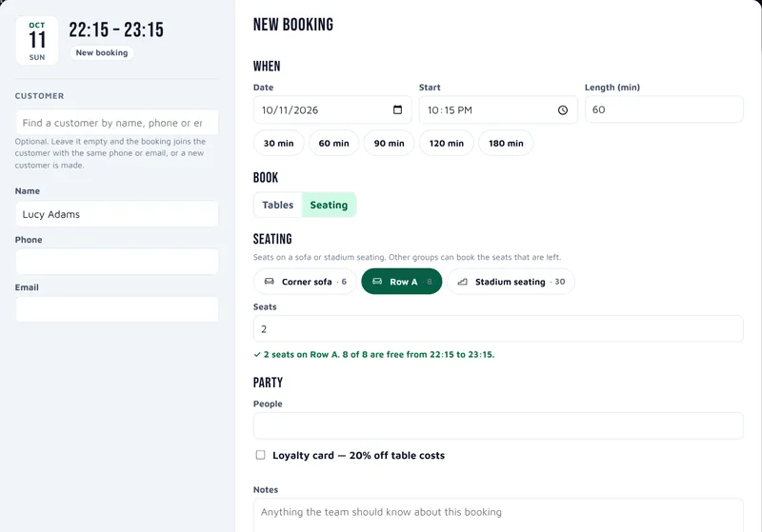762x532 pixels.
Task: Click the Row A availability message
Action: (x=373, y=354)
